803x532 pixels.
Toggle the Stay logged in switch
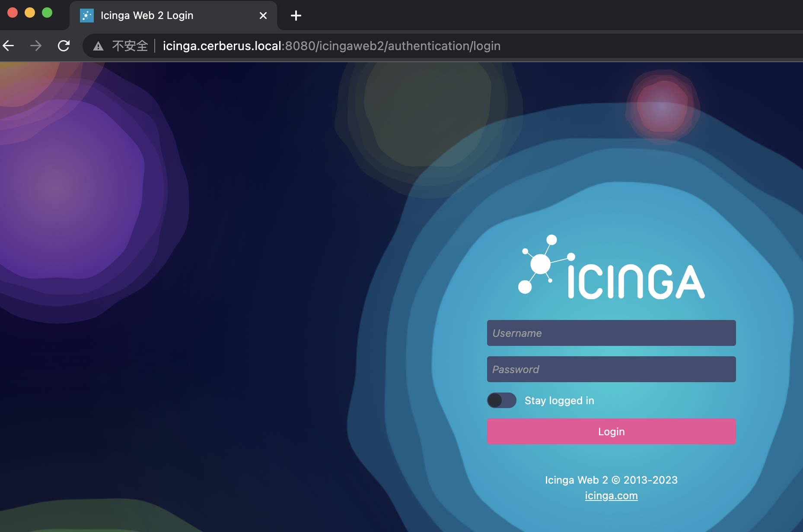[502, 400]
